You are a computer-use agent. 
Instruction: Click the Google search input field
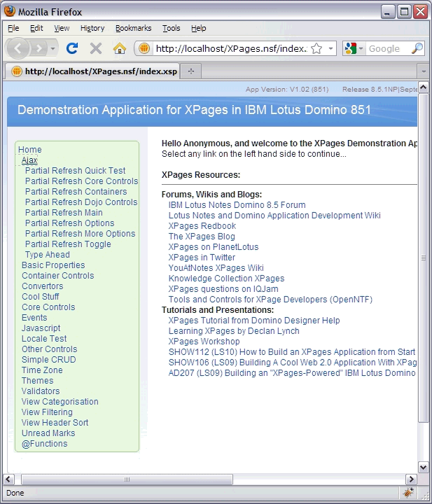click(x=389, y=48)
